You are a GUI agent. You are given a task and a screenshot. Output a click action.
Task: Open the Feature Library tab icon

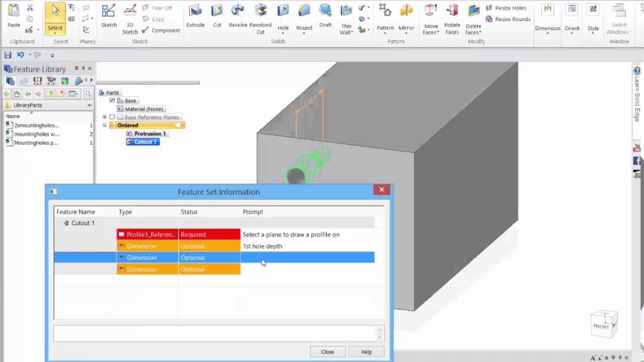(x=10, y=80)
